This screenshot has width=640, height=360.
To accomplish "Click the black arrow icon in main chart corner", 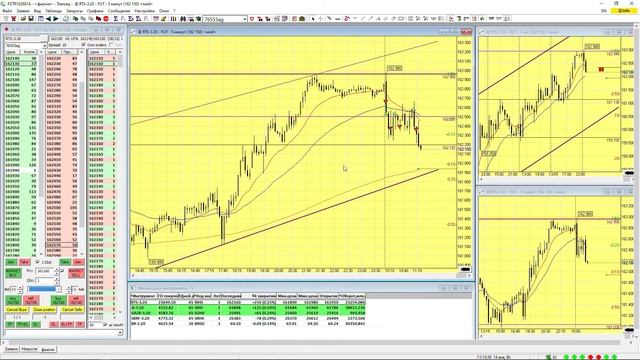I will click(465, 269).
